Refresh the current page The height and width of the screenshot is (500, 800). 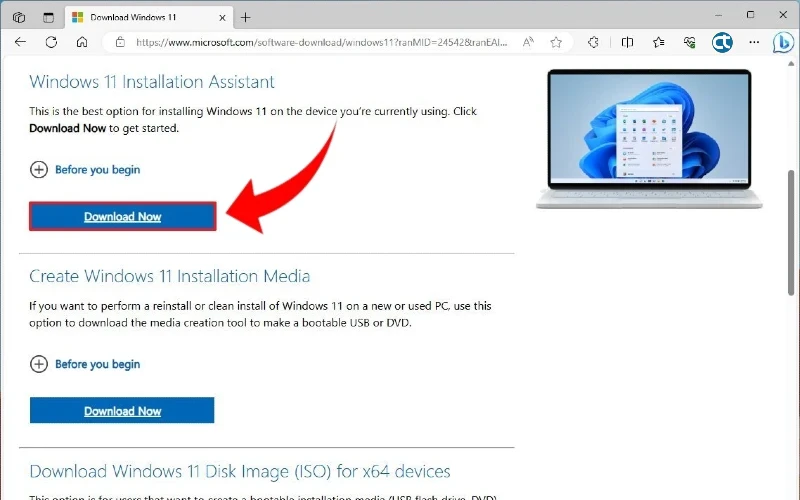click(51, 42)
